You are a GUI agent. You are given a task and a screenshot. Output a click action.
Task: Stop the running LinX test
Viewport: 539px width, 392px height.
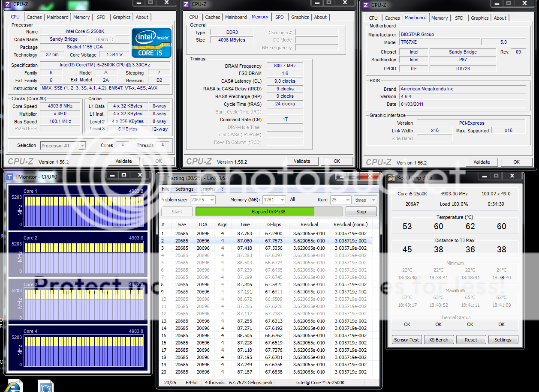tap(361, 212)
